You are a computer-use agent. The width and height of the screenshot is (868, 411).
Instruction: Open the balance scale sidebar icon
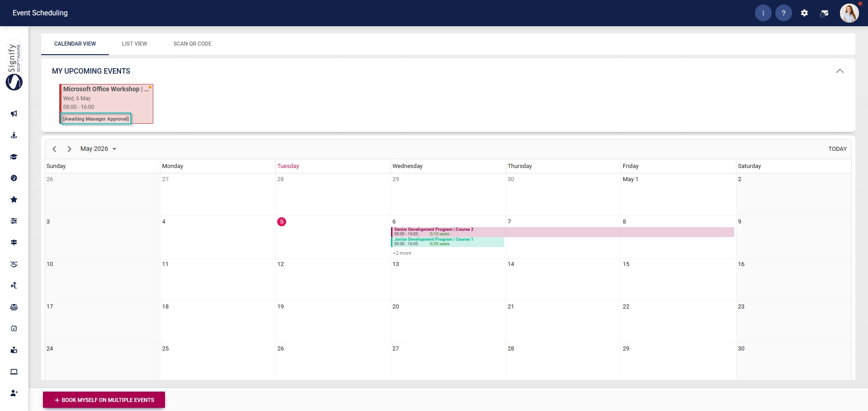pos(14,307)
